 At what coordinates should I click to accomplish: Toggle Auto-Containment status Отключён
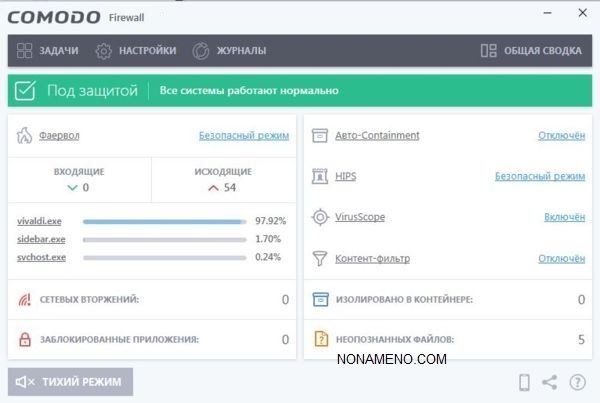tap(561, 135)
